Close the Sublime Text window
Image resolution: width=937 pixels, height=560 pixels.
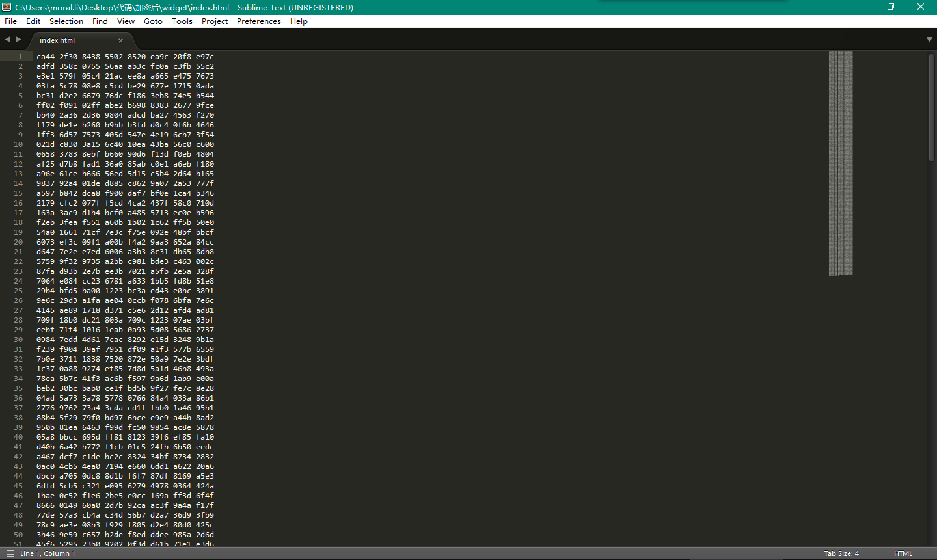(921, 7)
